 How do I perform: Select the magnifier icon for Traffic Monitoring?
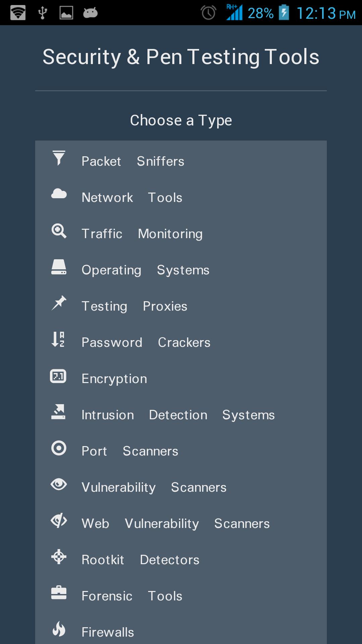(x=59, y=231)
